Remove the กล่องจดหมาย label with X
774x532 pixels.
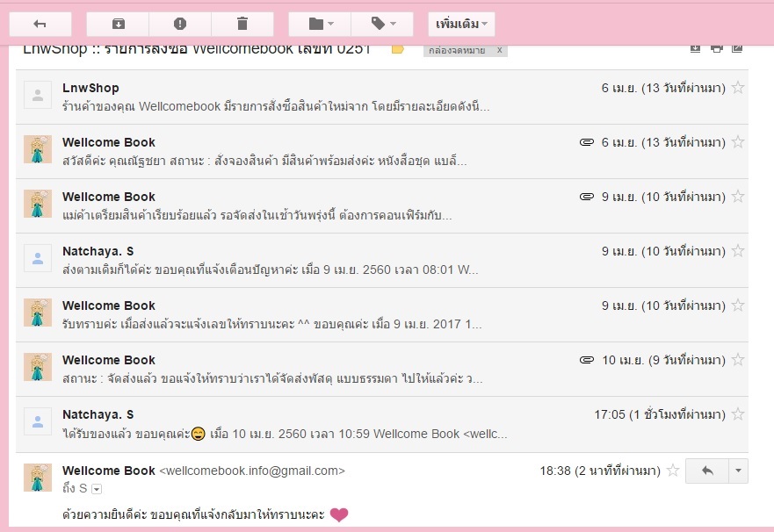pyautogui.click(x=500, y=50)
